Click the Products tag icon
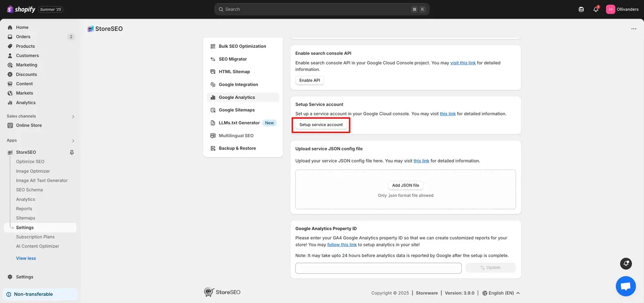Viewport: 644px width, 303px height. [10, 46]
